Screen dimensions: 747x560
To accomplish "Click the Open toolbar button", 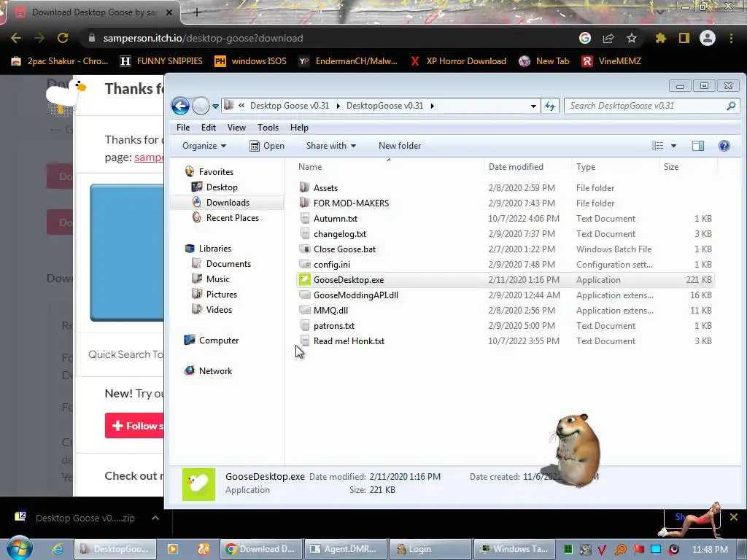I will (x=267, y=146).
